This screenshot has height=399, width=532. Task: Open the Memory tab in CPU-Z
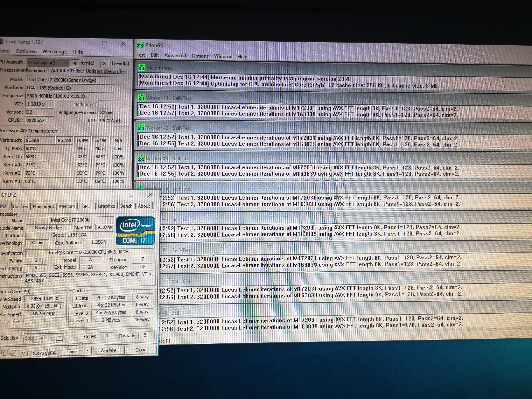(x=67, y=206)
